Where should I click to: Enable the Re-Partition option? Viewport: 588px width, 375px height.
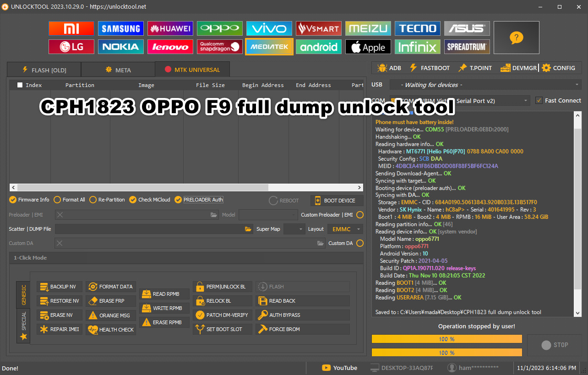point(107,200)
